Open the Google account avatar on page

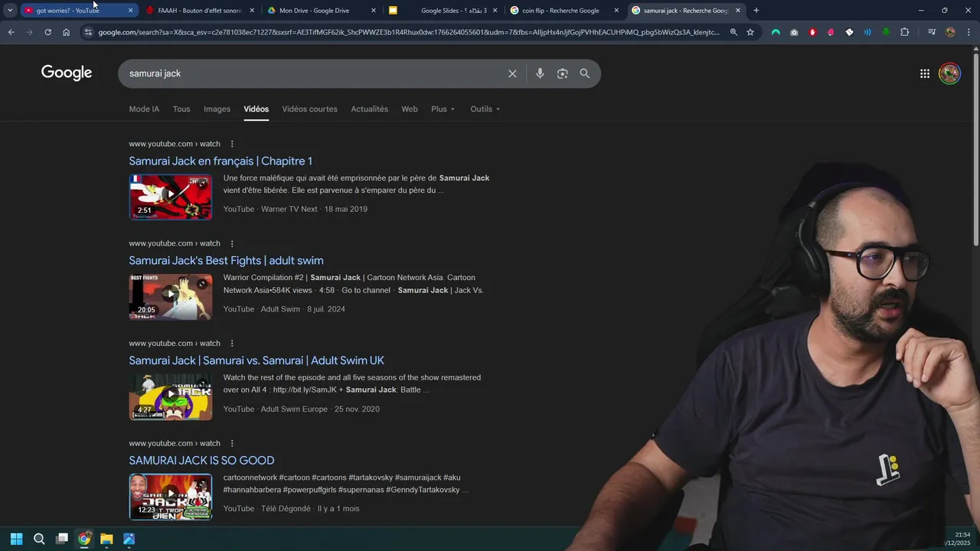[x=949, y=73]
